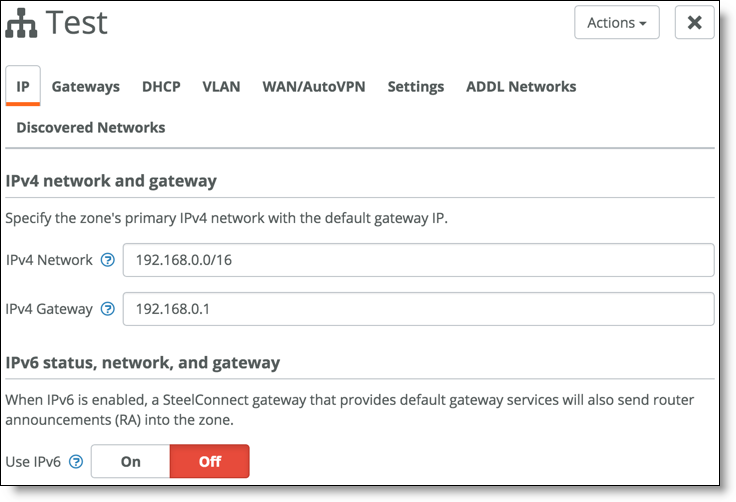Switch to the Gateways tab
The height and width of the screenshot is (502, 736).
tap(85, 86)
